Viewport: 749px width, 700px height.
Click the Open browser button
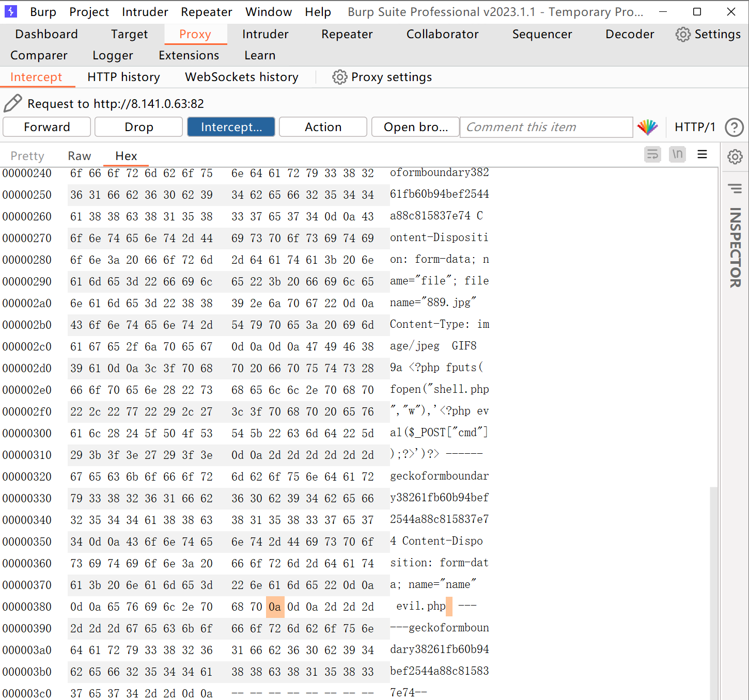415,127
